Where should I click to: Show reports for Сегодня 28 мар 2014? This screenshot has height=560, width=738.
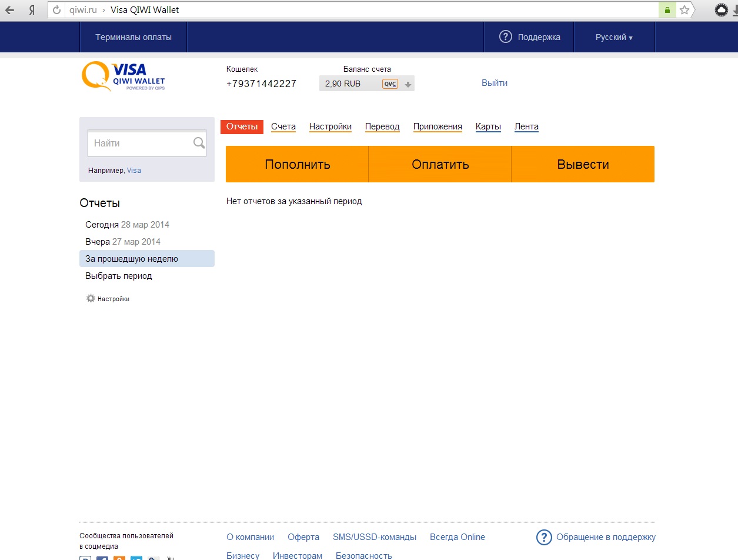[x=127, y=225]
